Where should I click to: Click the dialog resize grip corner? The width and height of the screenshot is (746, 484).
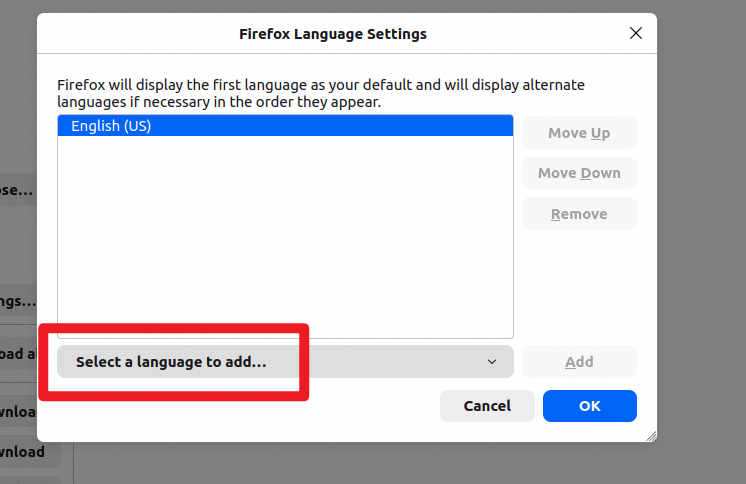click(652, 436)
